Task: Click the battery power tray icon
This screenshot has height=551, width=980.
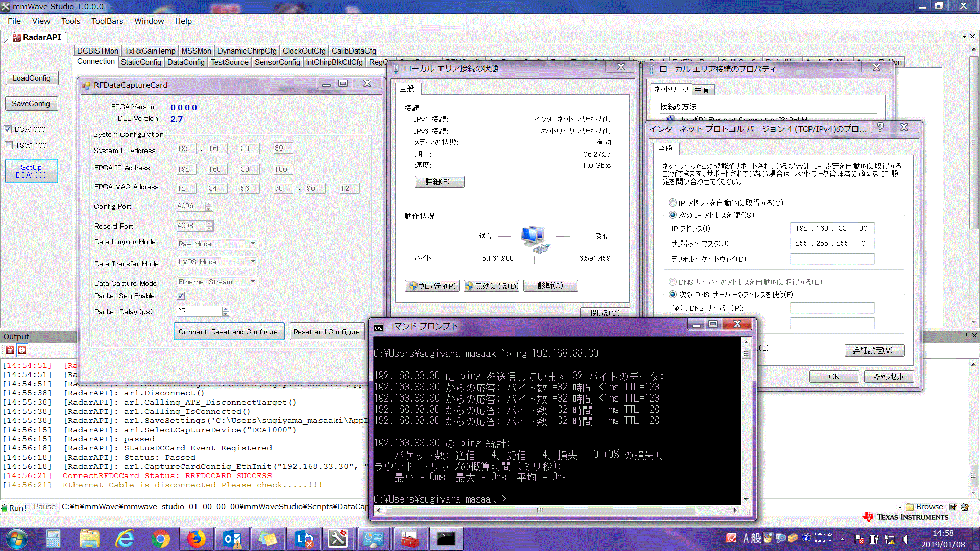Action: pos(874,539)
